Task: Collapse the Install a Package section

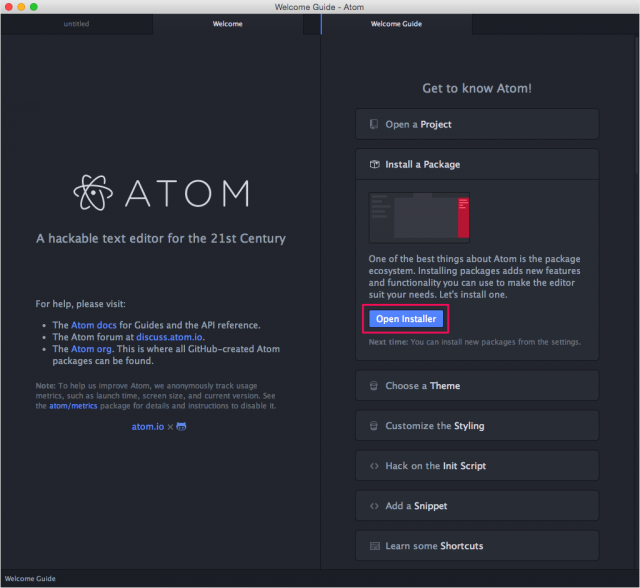Action: coord(477,164)
